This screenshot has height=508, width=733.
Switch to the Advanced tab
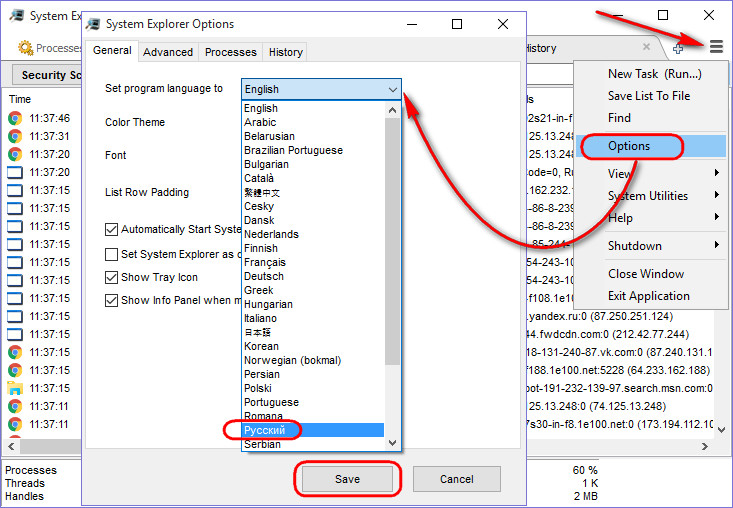(168, 52)
